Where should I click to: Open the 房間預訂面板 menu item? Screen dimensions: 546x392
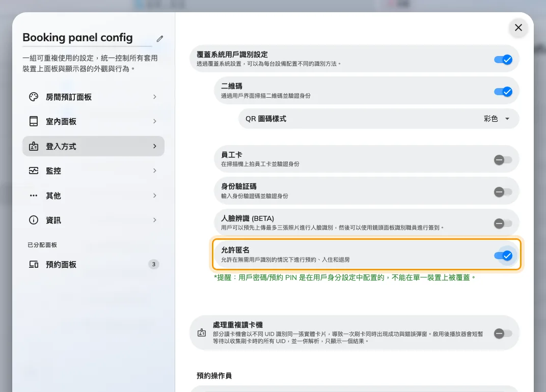pos(93,97)
